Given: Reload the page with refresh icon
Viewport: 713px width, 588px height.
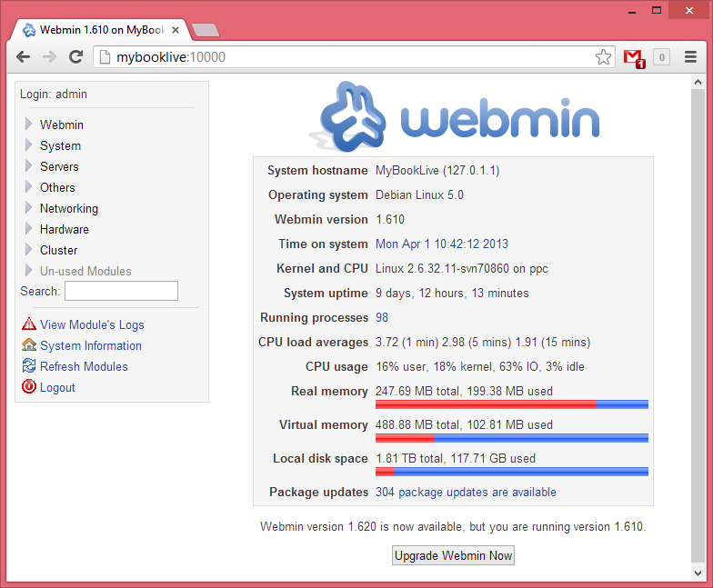Looking at the screenshot, I should pos(75,56).
